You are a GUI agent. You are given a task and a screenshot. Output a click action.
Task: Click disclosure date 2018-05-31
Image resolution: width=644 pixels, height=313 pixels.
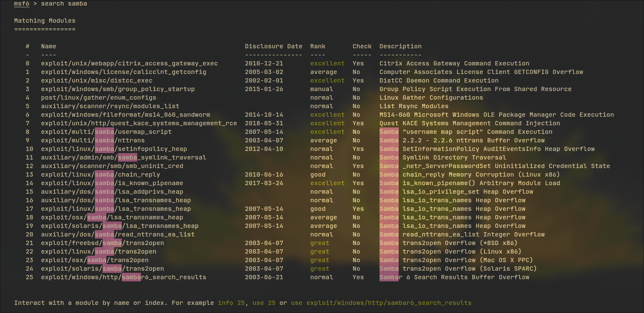pyautogui.click(x=264, y=123)
